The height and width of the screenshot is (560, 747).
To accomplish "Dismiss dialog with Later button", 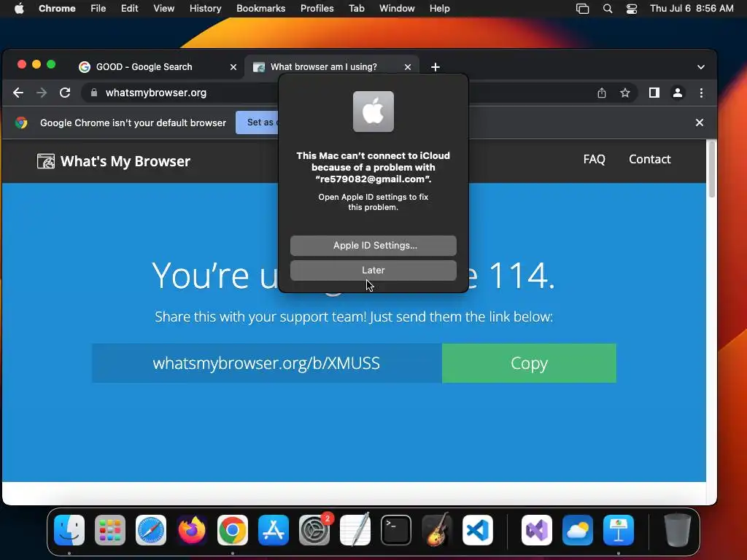I will click(373, 270).
